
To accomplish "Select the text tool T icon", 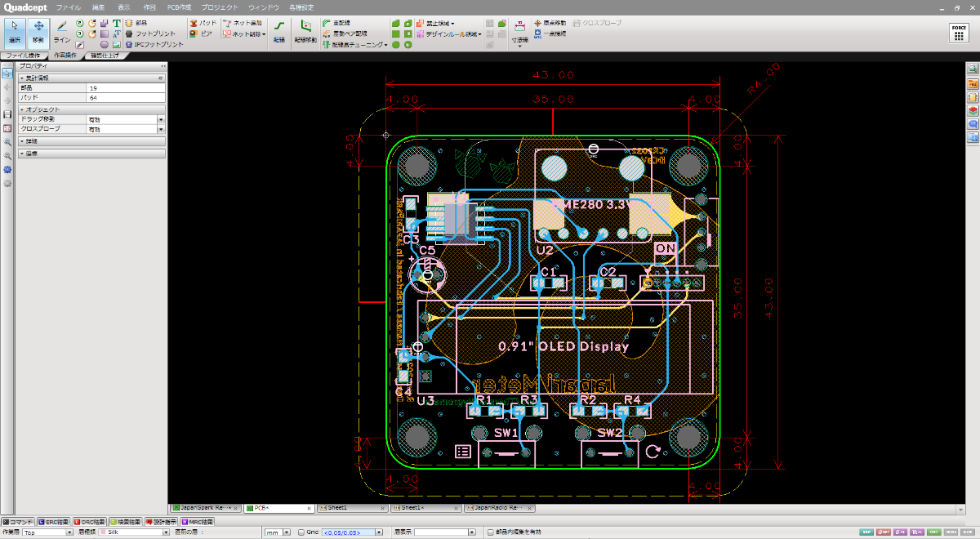I will coord(118,23).
